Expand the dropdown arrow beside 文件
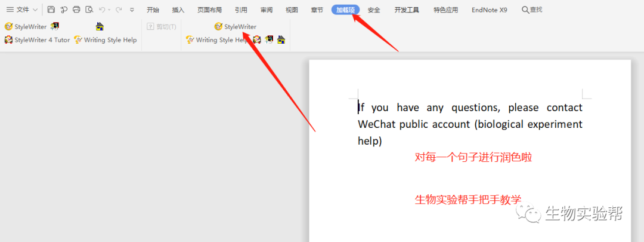This screenshot has height=242, width=644. point(35,10)
